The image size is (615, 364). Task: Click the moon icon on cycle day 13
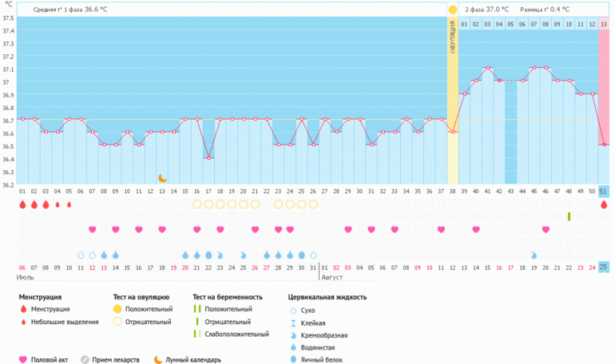[x=162, y=178]
